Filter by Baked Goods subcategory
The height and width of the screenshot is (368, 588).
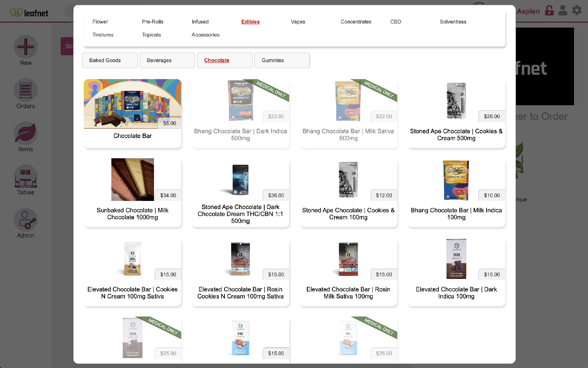[x=110, y=60]
